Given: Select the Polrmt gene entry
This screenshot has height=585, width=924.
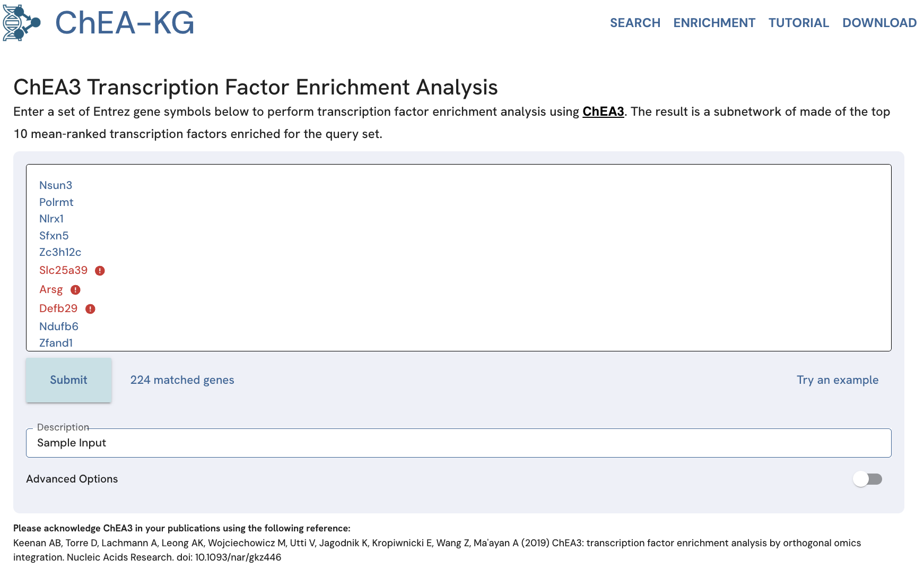Looking at the screenshot, I should point(56,202).
